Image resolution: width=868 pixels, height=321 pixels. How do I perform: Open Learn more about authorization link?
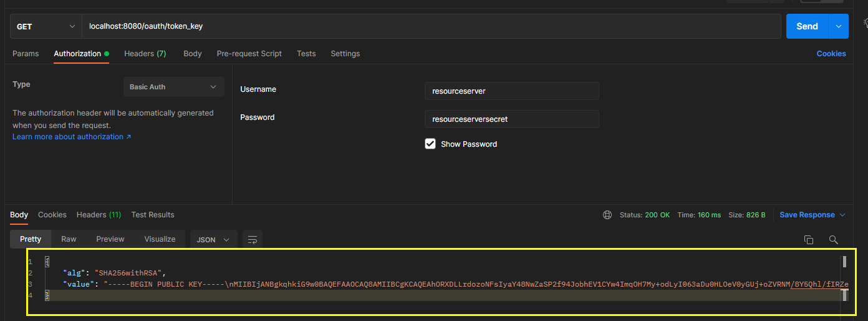tap(72, 137)
